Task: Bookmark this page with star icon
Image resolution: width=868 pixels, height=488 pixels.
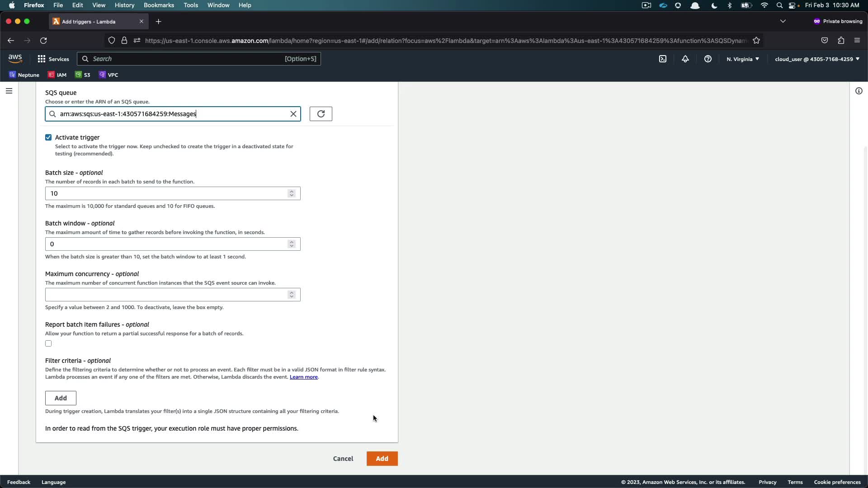Action: pos(756,41)
